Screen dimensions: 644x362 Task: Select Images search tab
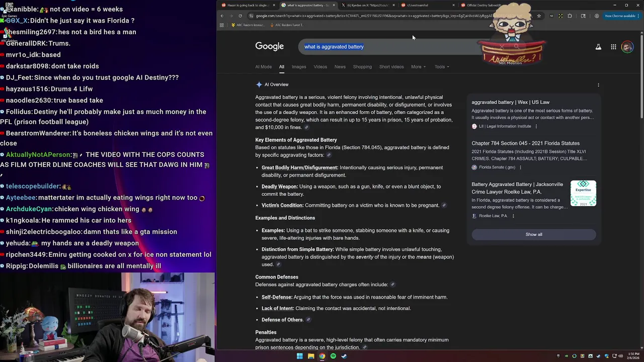299,66
